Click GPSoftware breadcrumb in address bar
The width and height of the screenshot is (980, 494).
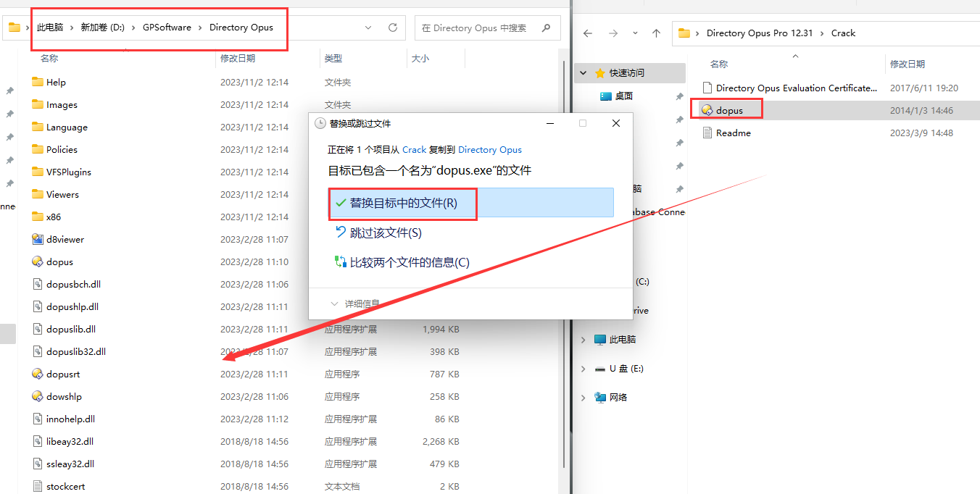(x=167, y=28)
